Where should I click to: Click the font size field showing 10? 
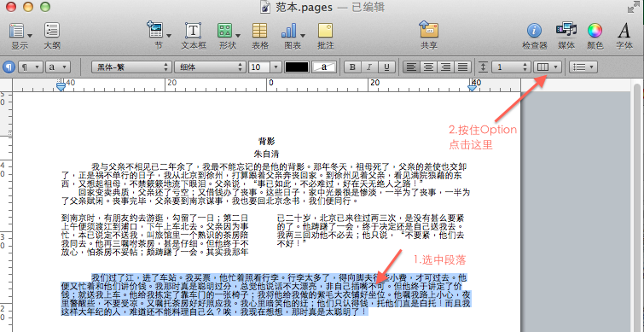[x=259, y=67]
